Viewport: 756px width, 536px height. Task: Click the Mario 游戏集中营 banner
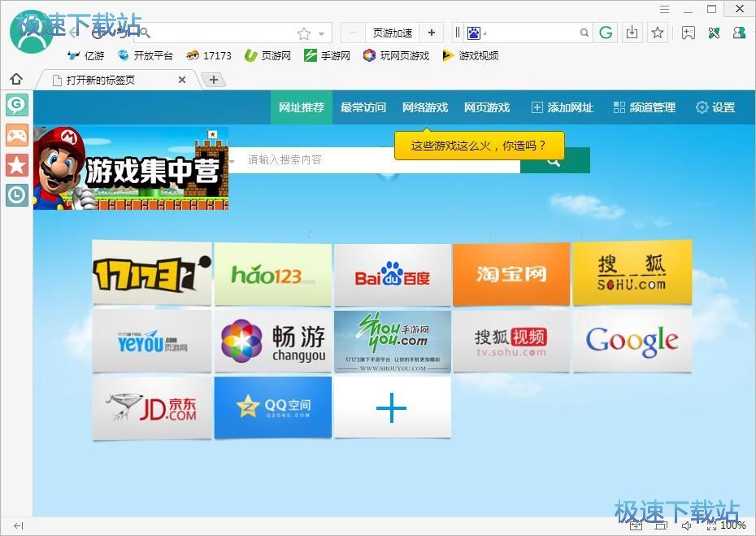point(131,168)
